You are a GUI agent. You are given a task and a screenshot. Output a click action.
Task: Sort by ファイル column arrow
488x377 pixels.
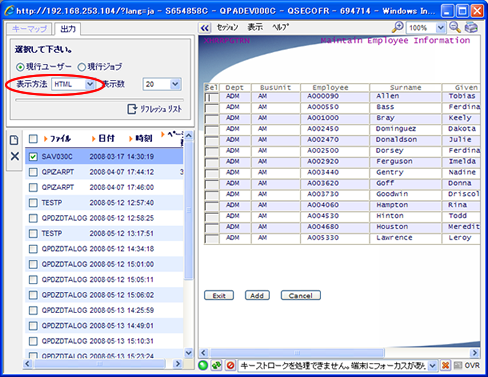pyautogui.click(x=46, y=139)
